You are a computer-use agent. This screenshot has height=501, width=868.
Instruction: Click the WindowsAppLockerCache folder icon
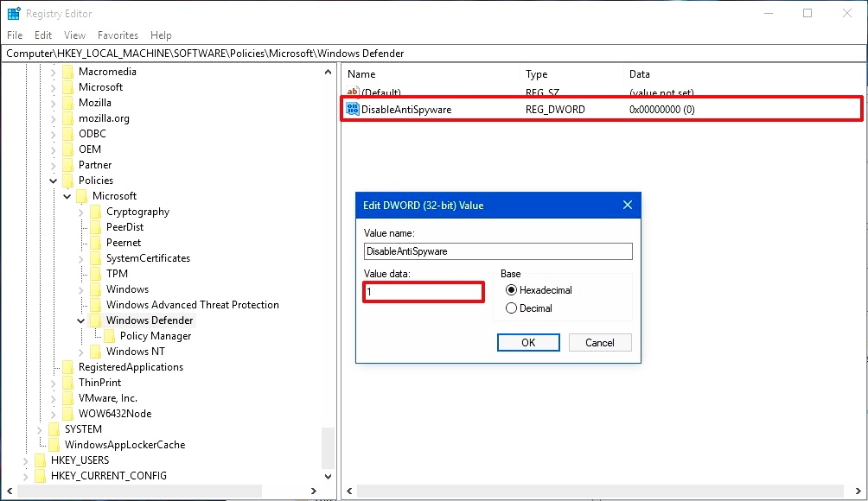click(54, 445)
